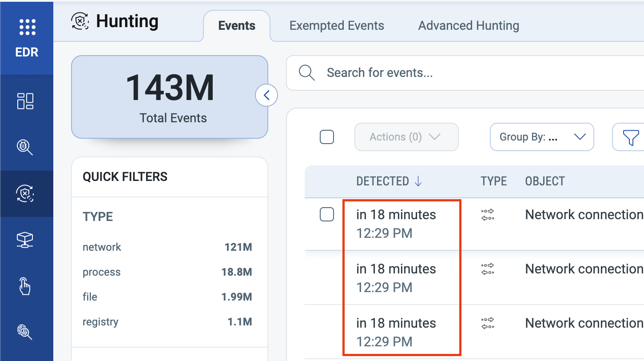Click the magnifier icon in the search bar
Image resolution: width=644 pixels, height=361 pixels.
pos(307,72)
